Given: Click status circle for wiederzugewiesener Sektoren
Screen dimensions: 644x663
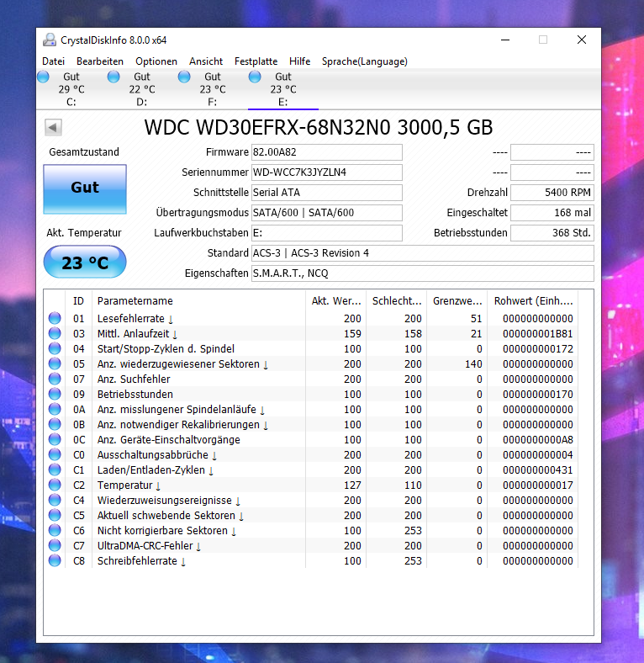Looking at the screenshot, I should click(x=55, y=363).
